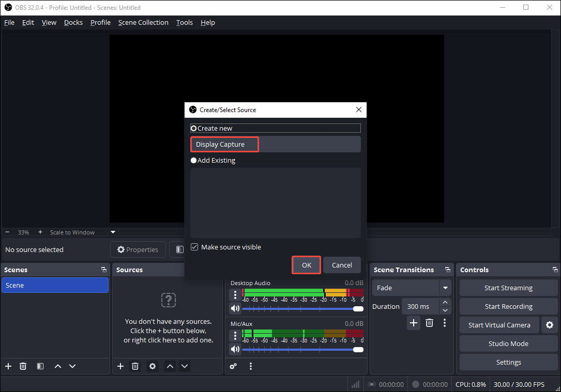Screen dimensions: 561x392
Task: Open the Scene Collection menu
Action: (x=143, y=22)
